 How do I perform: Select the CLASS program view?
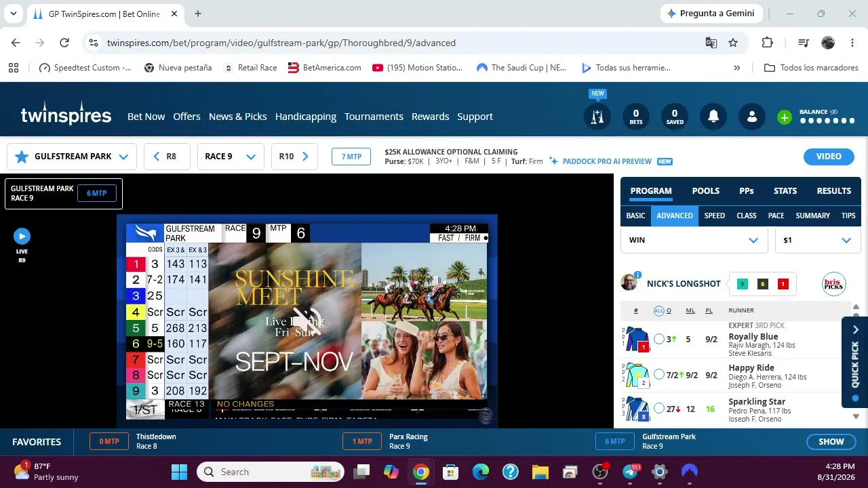[747, 216]
